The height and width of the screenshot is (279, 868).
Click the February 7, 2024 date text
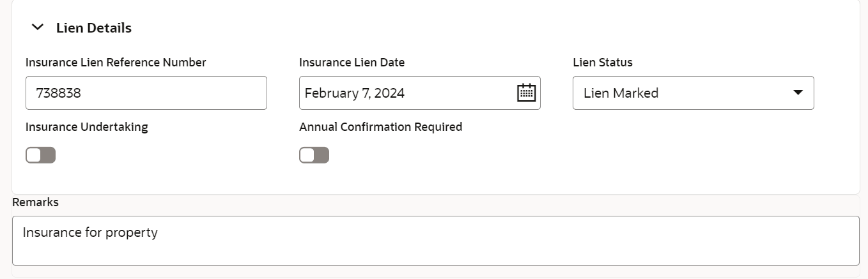[354, 93]
